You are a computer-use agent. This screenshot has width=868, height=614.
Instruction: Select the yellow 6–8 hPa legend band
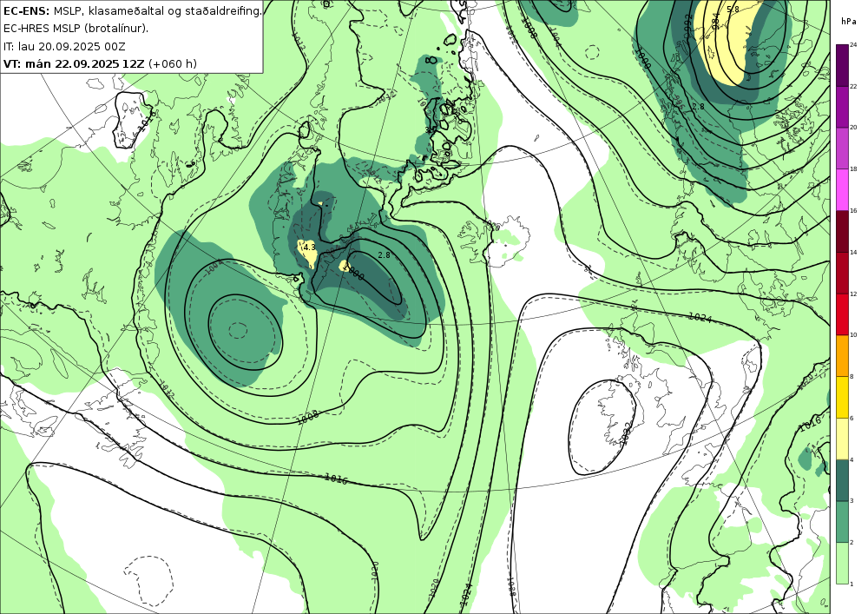pyautogui.click(x=842, y=396)
